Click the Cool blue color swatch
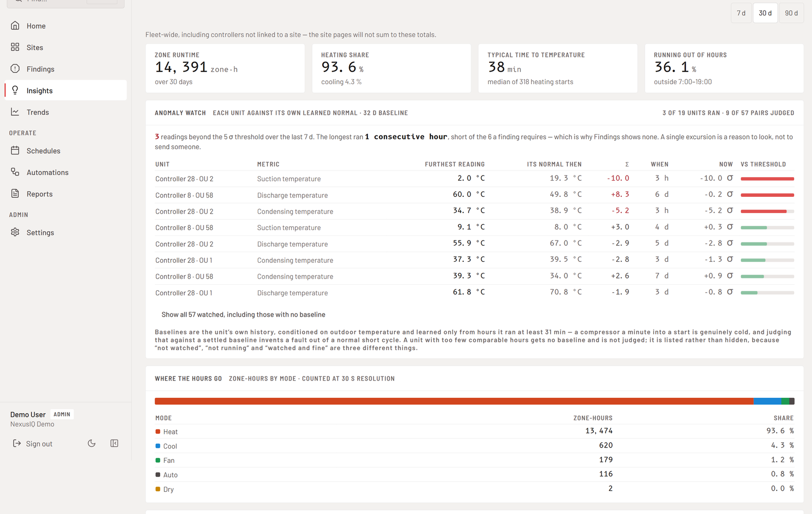This screenshot has height=514, width=812. [158, 446]
